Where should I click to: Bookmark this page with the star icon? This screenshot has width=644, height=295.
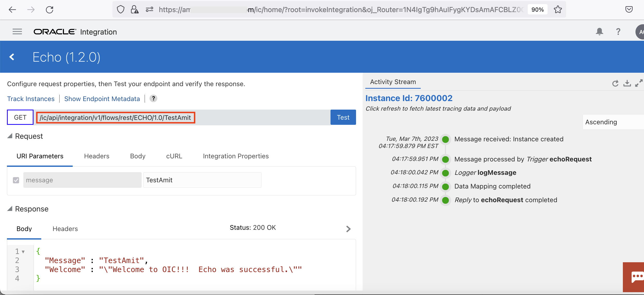click(557, 10)
